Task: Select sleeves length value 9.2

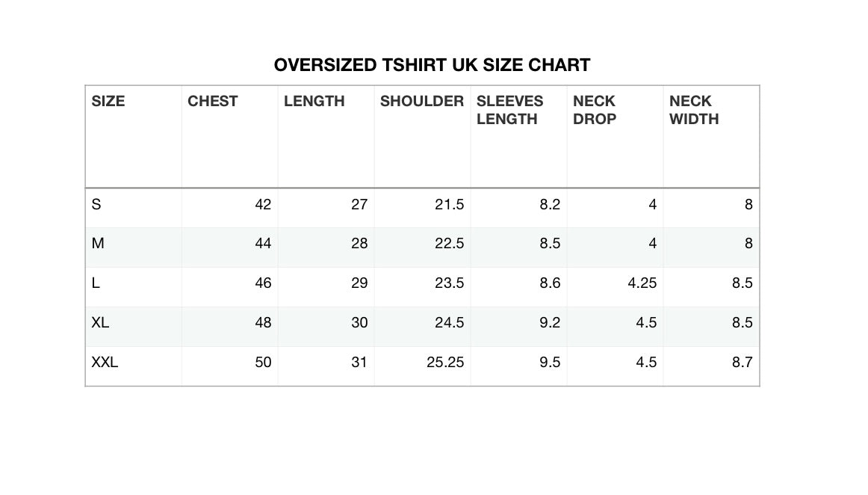Action: click(550, 323)
